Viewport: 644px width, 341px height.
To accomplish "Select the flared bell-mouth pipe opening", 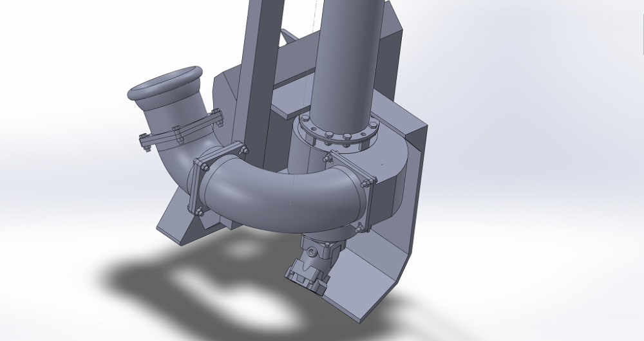I will coord(167,84).
